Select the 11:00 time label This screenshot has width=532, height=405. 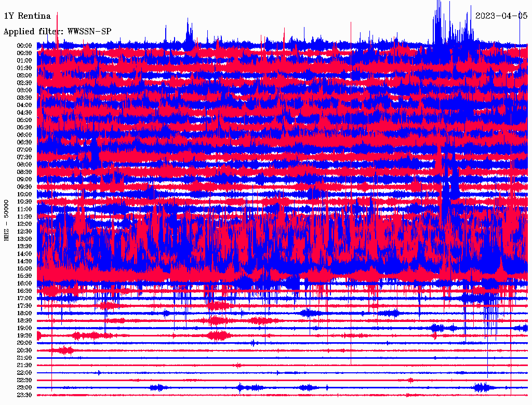(x=24, y=209)
